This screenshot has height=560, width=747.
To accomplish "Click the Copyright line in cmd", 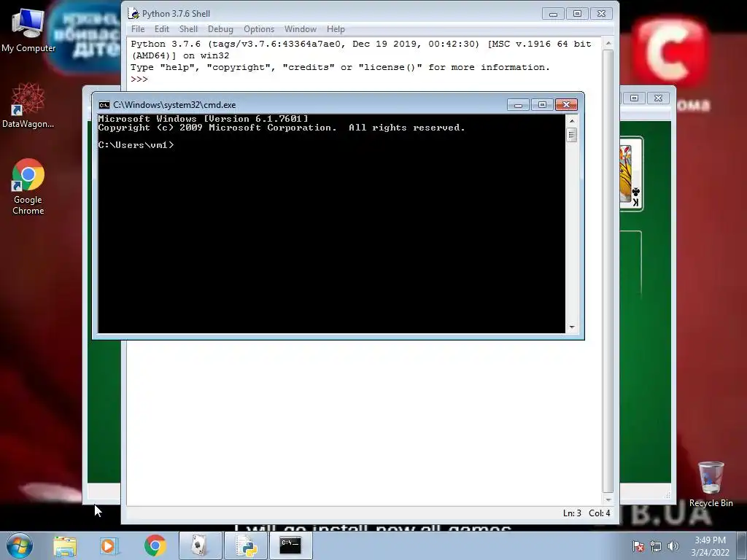I will tap(282, 128).
